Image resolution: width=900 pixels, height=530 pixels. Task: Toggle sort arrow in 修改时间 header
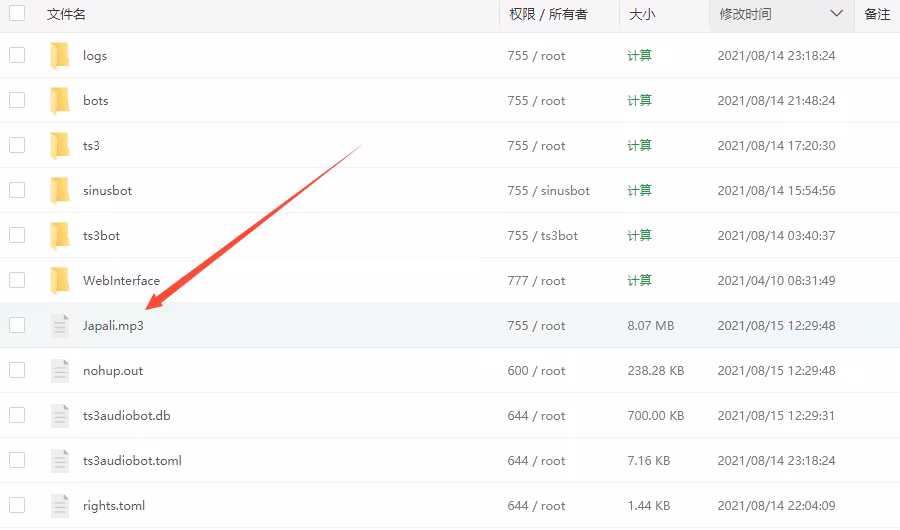pos(836,14)
